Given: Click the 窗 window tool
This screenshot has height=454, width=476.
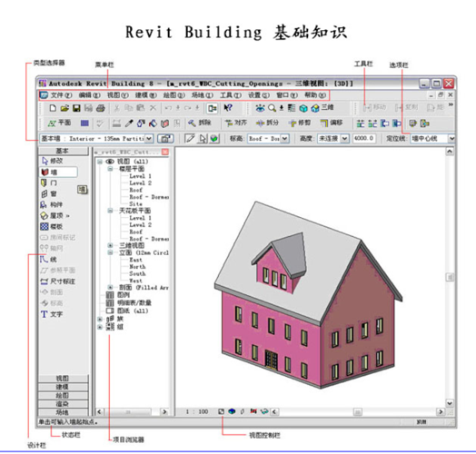Looking at the screenshot, I should pos(49,193).
